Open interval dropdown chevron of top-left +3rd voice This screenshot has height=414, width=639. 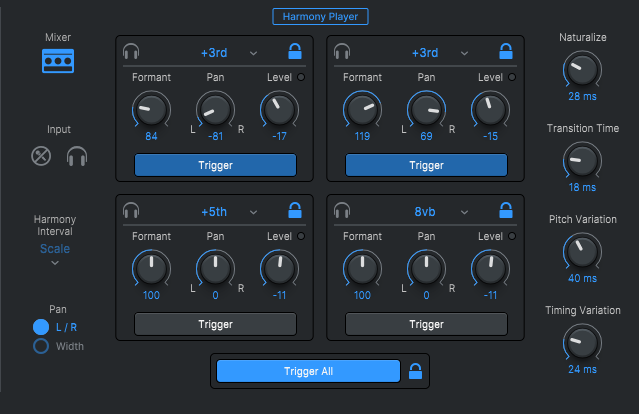pos(253,53)
